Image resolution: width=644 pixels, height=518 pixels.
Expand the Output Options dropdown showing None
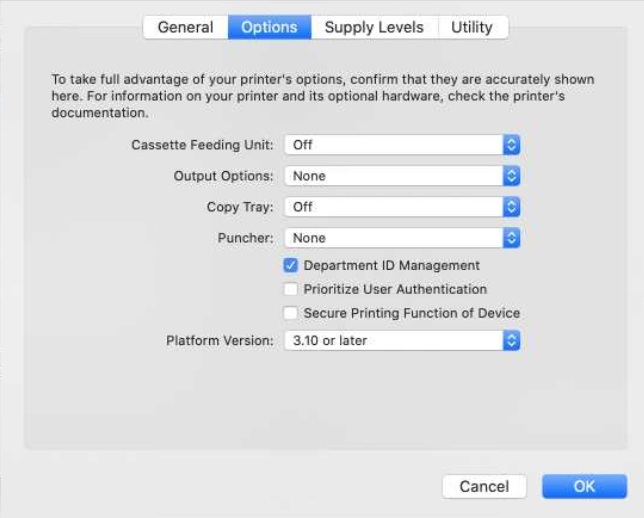[x=393, y=176]
